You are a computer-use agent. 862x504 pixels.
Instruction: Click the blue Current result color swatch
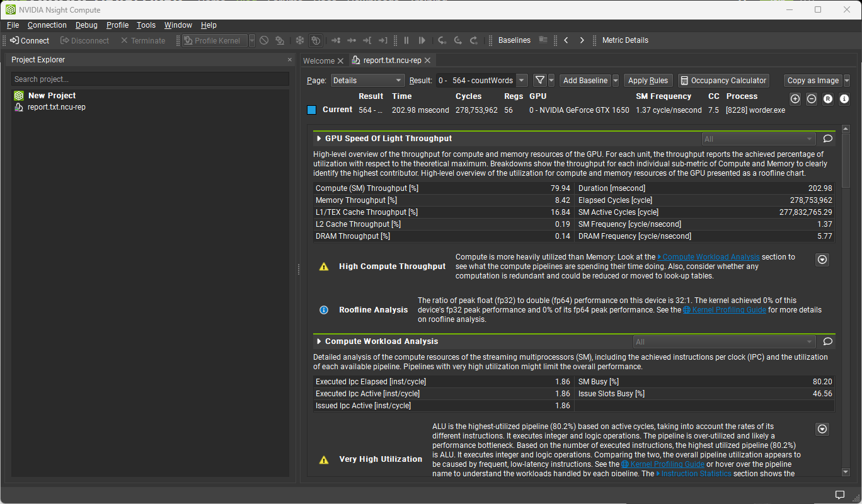coord(311,110)
